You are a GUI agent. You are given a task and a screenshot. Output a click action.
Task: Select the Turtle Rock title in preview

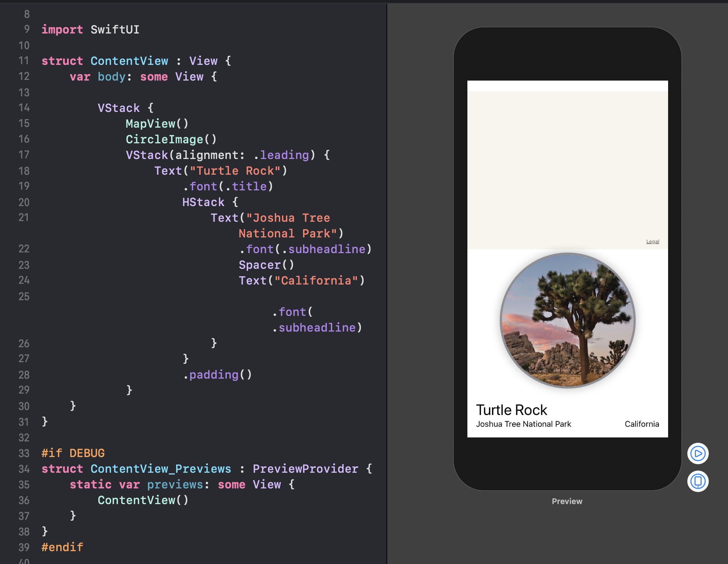pyautogui.click(x=511, y=410)
